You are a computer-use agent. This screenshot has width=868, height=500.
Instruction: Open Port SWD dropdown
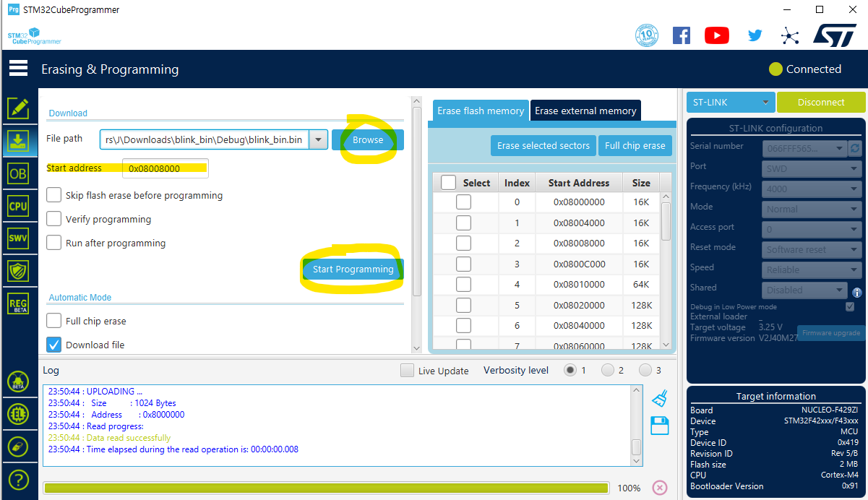[813, 168]
